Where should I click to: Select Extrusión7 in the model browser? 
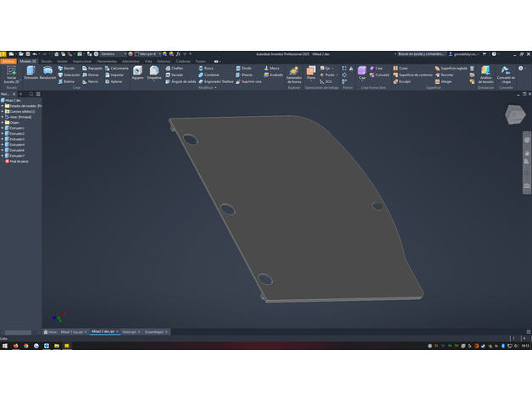coord(17,155)
